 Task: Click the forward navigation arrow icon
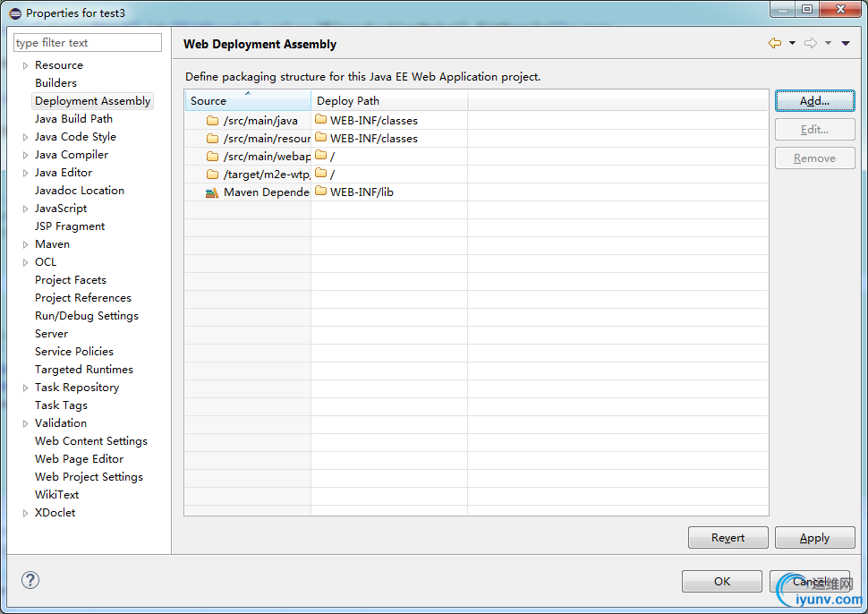(x=811, y=43)
